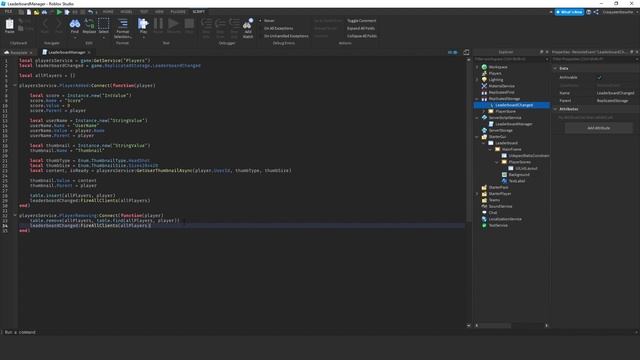This screenshot has width=640, height=360.
Task: Select On Unhandled Exceptions option
Action: 286,36
